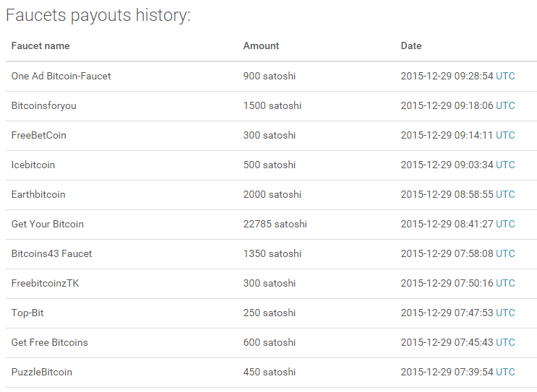Click the Get Free Bitcoins faucet name
The width and height of the screenshot is (537, 392).
pyautogui.click(x=50, y=342)
